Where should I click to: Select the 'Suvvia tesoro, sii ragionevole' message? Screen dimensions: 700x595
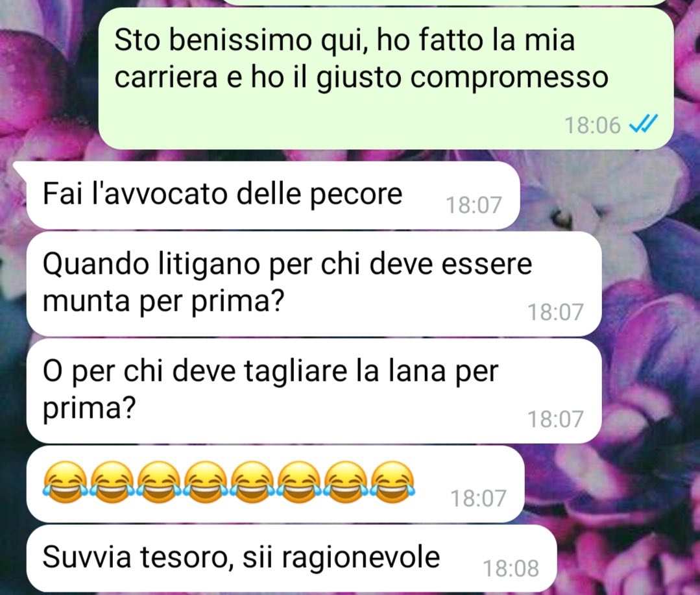click(291, 559)
